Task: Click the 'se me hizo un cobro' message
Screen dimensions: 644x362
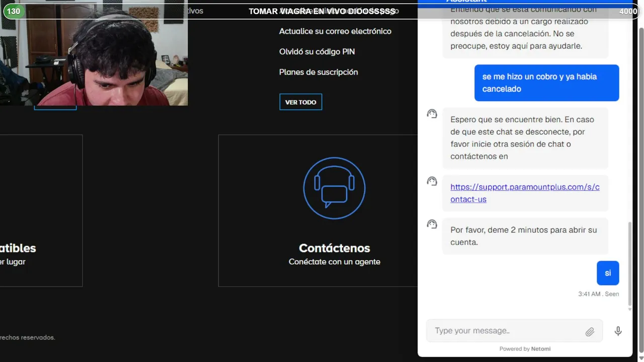Action: tap(547, 83)
